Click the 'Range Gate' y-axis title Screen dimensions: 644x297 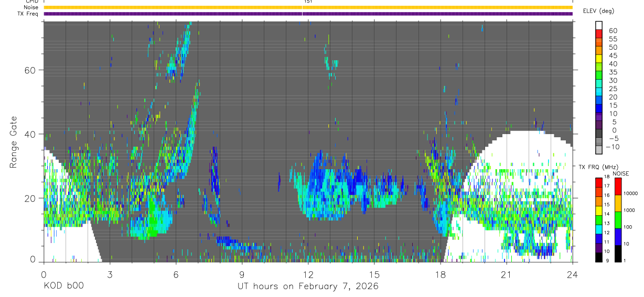point(13,142)
